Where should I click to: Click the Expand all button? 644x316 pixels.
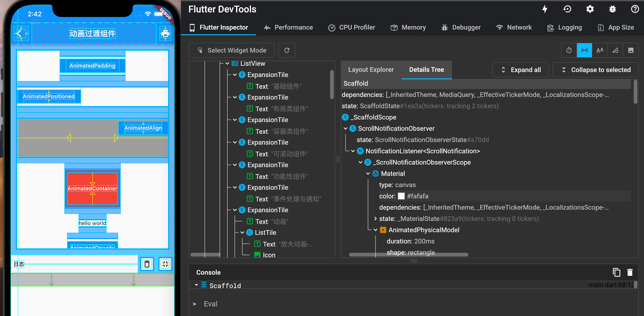pos(520,70)
